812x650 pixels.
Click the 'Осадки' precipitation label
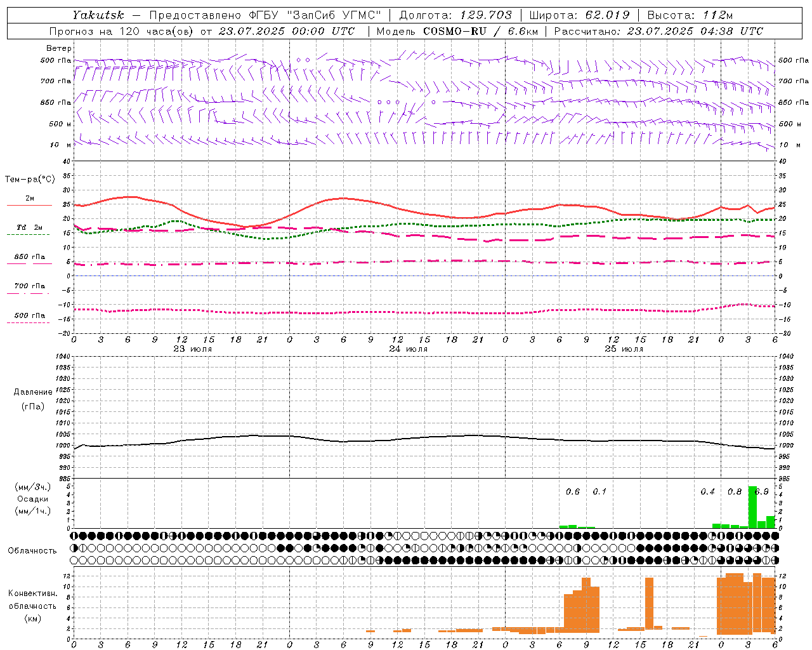(33, 499)
